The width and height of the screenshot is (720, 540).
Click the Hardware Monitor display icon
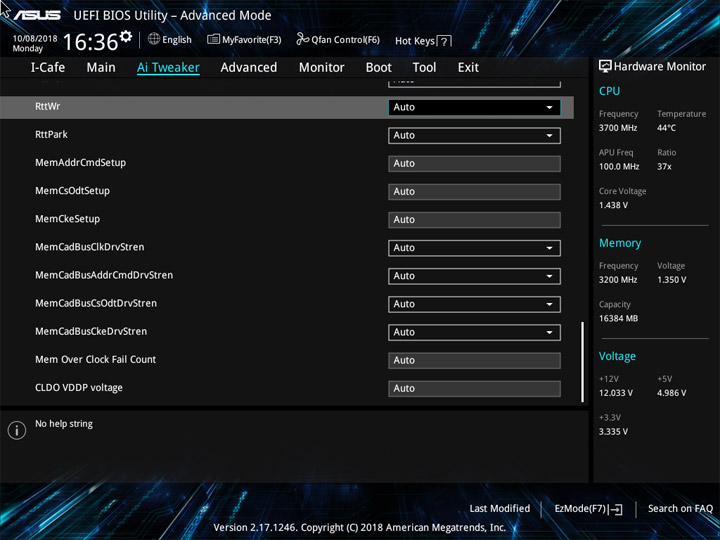[x=605, y=66]
